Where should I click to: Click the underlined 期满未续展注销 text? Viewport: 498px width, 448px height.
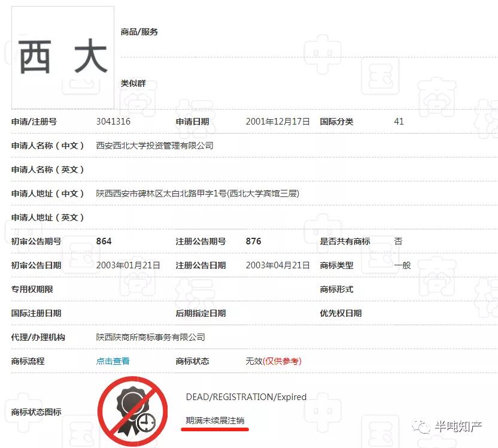tap(215, 420)
